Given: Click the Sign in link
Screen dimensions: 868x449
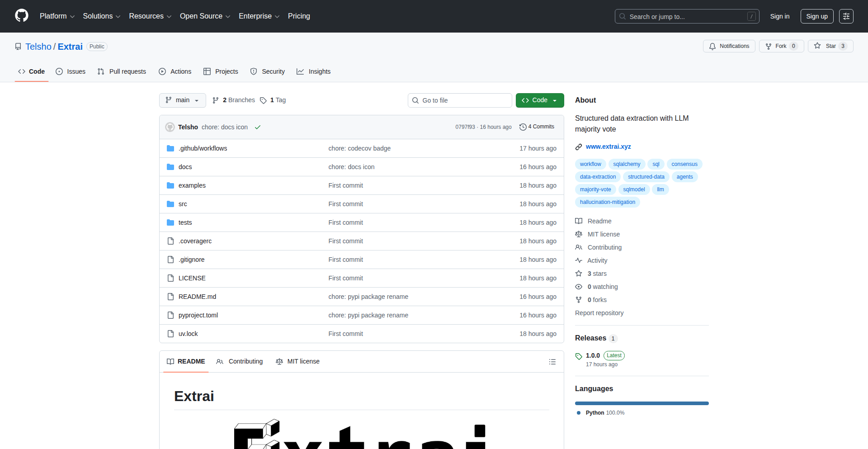Looking at the screenshot, I should pos(780,16).
